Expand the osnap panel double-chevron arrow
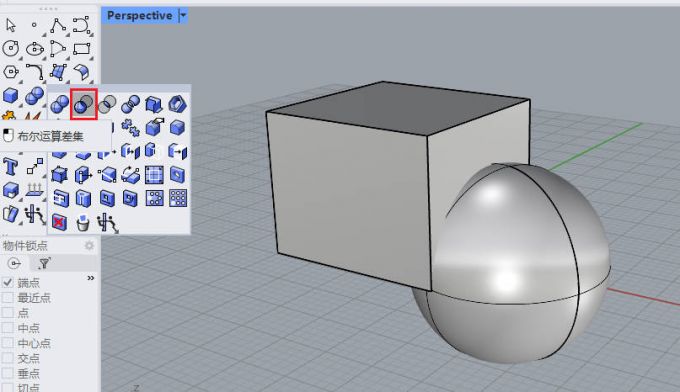 [91, 278]
